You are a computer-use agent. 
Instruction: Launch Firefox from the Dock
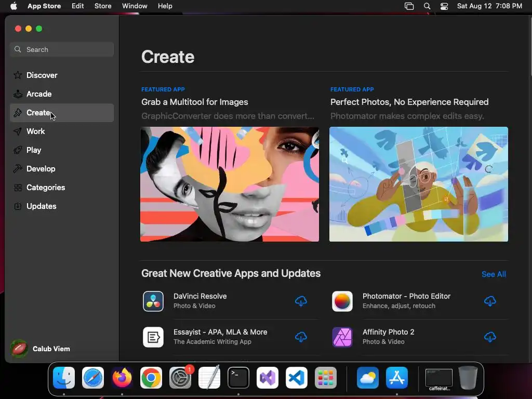pos(122,378)
